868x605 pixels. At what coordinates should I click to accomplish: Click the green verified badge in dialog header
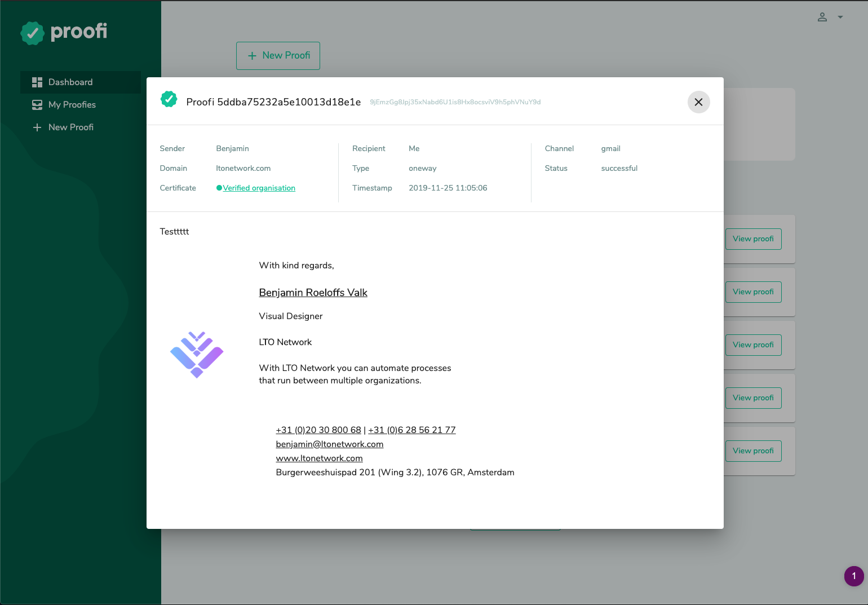click(169, 99)
